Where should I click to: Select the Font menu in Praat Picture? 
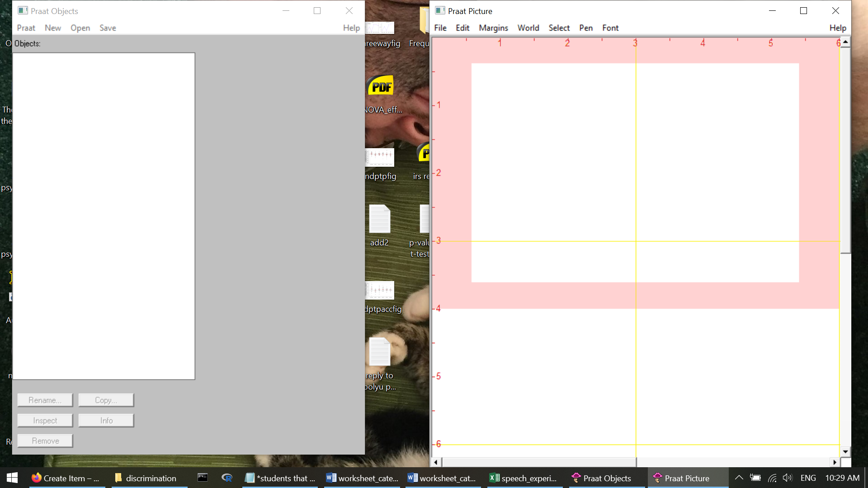tap(610, 28)
